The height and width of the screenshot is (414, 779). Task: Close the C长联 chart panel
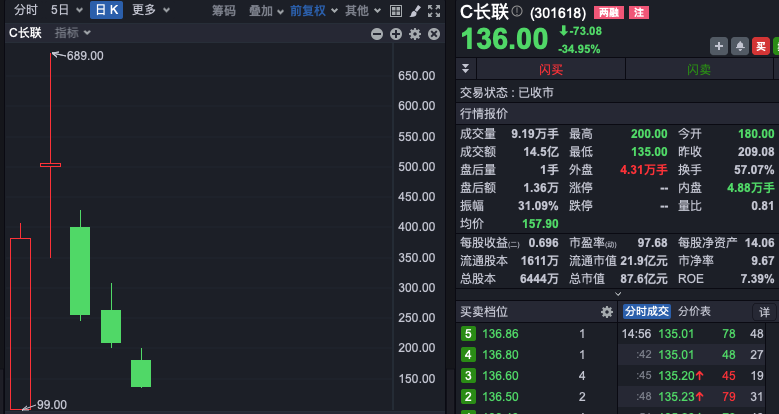(434, 34)
